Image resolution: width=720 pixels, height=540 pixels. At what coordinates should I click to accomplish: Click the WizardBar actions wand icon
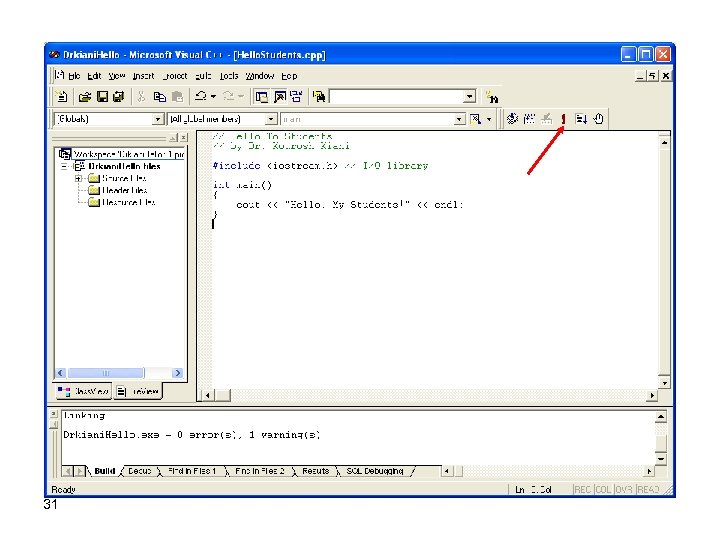coord(475,119)
